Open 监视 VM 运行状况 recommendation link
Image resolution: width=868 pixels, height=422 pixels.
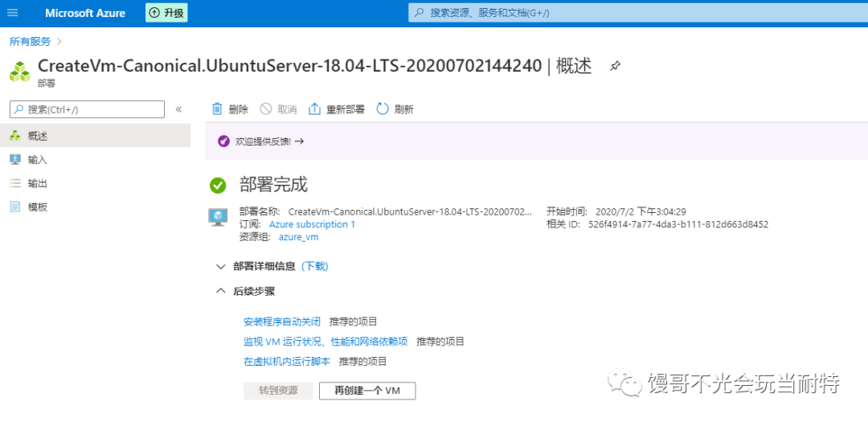coord(325,342)
